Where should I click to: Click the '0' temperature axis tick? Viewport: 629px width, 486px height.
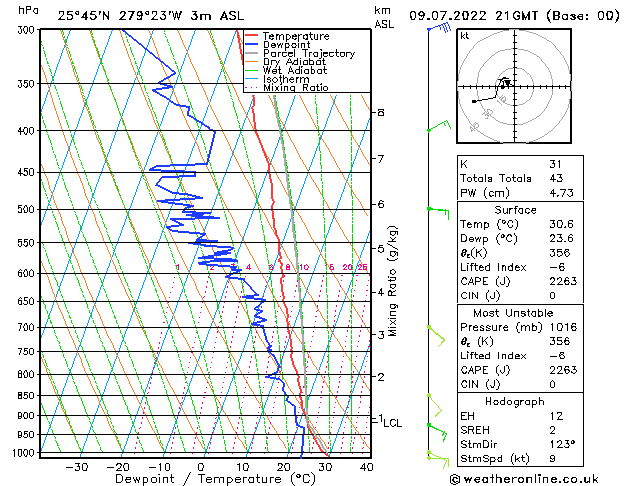[x=201, y=467]
